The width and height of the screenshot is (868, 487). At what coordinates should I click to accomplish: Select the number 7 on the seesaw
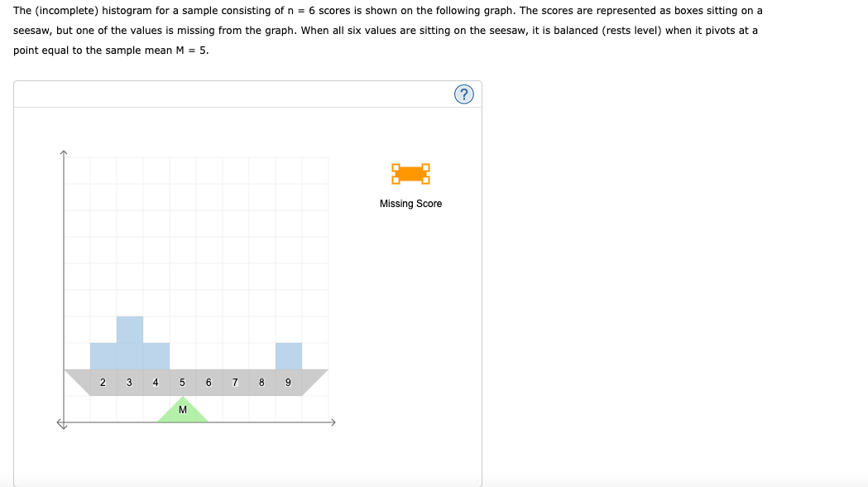(234, 382)
